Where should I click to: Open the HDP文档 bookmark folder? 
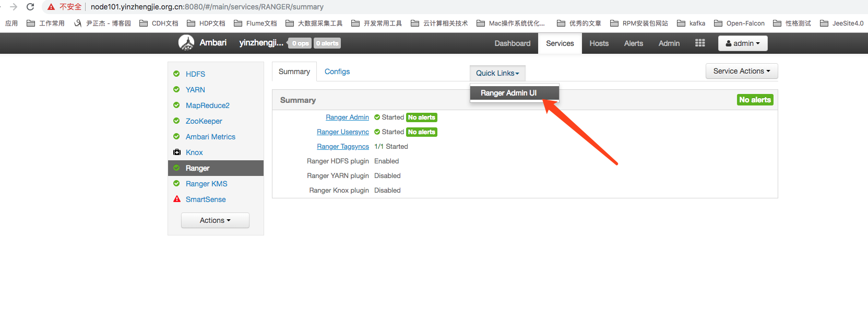(x=206, y=23)
